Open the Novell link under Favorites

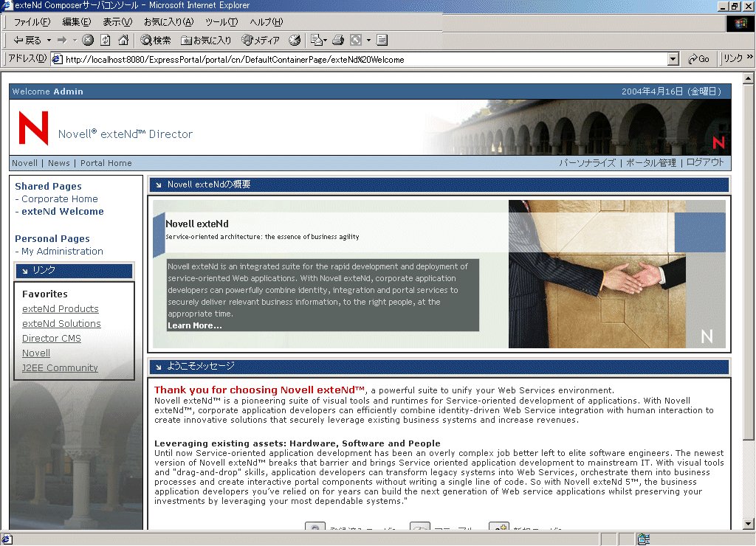[x=36, y=353]
